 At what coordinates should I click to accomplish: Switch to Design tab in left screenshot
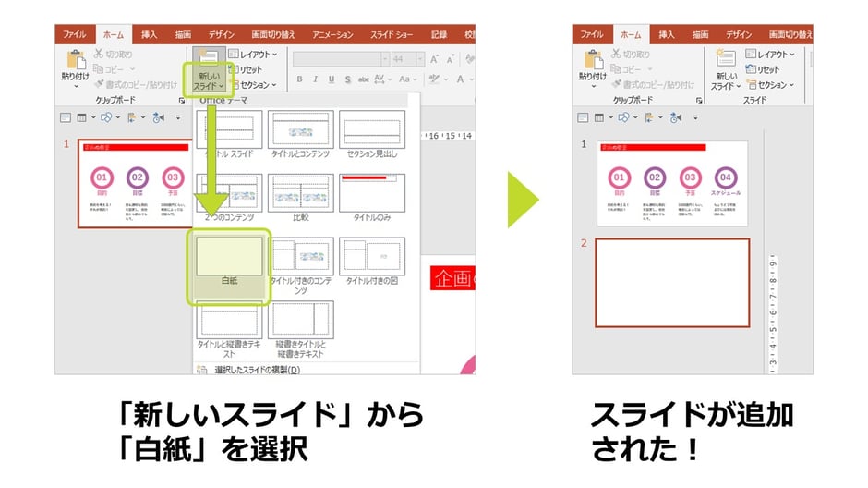tap(221, 34)
